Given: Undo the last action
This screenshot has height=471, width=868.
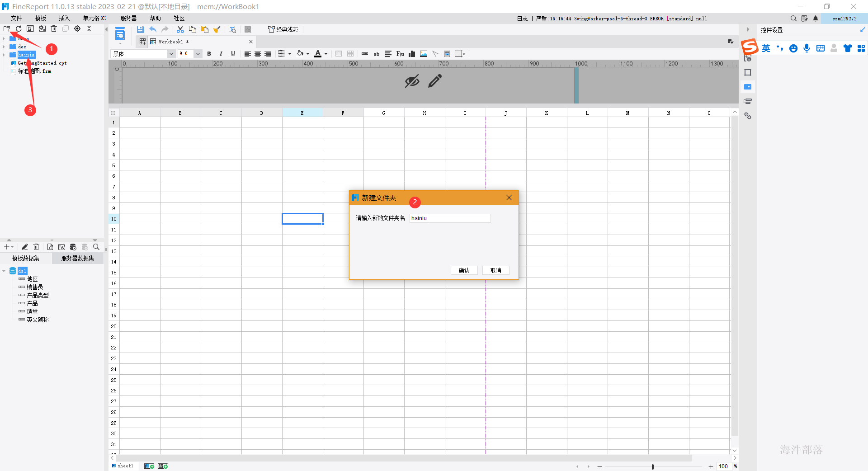Looking at the screenshot, I should [153, 29].
